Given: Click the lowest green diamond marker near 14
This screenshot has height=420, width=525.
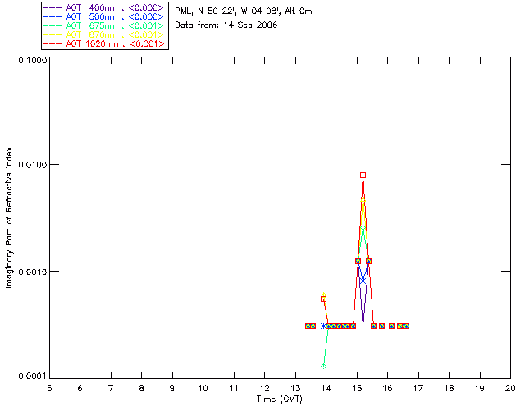Looking at the screenshot, I should 323,367.
